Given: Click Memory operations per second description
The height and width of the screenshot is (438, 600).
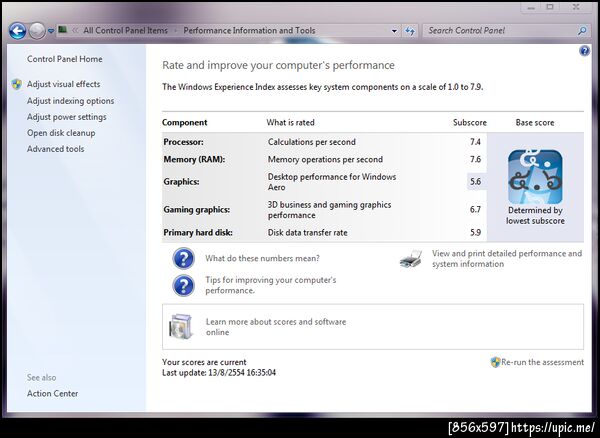Looking at the screenshot, I should [325, 160].
